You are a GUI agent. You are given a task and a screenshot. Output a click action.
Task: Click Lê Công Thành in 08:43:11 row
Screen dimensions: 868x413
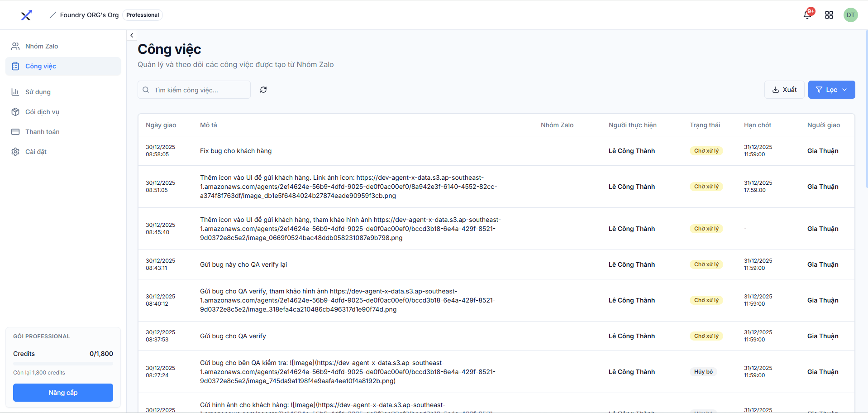tap(632, 264)
